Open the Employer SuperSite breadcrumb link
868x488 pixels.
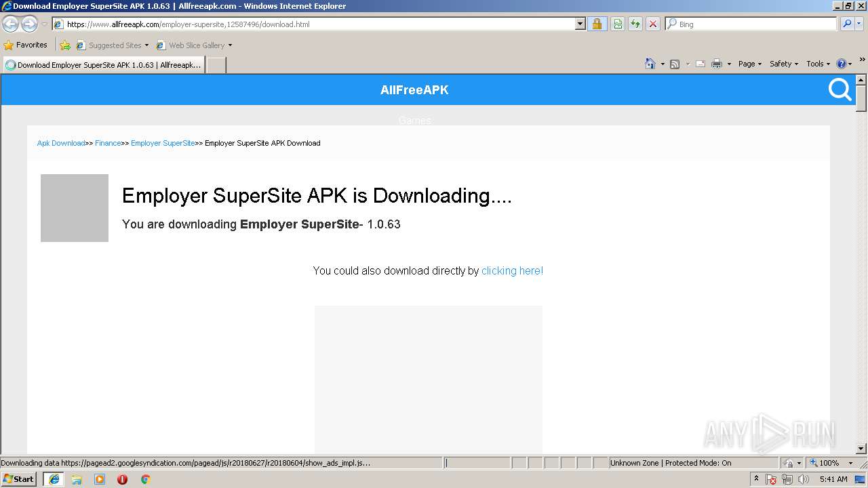(x=163, y=143)
